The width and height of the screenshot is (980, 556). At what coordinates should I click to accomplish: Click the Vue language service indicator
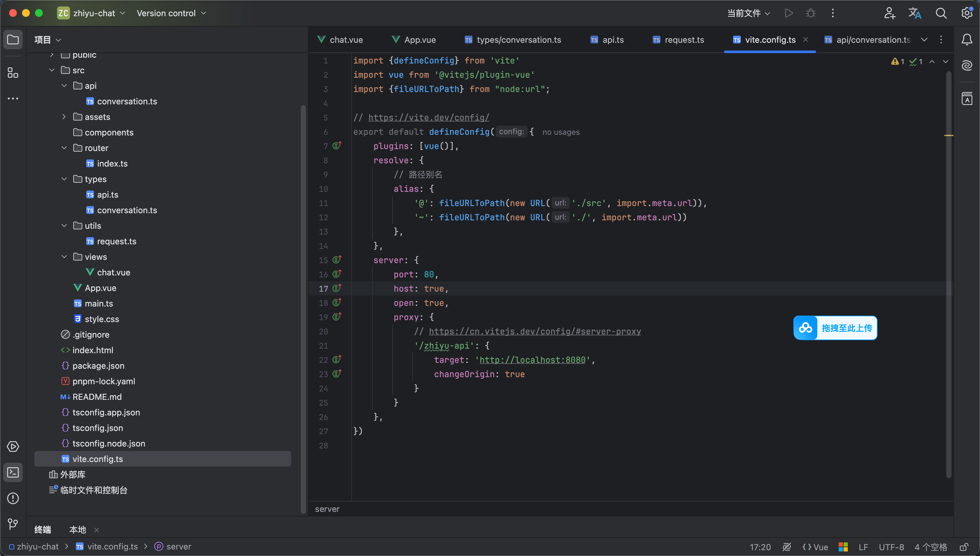[x=815, y=547]
